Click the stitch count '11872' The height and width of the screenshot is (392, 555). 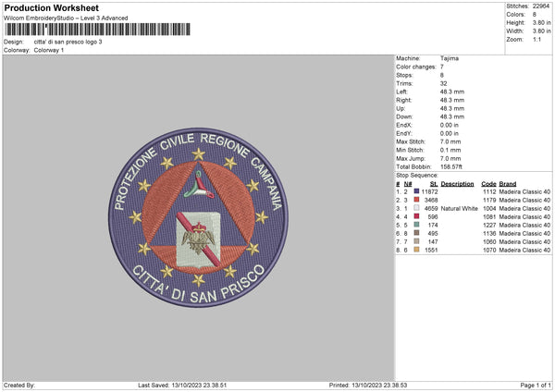[430, 191]
